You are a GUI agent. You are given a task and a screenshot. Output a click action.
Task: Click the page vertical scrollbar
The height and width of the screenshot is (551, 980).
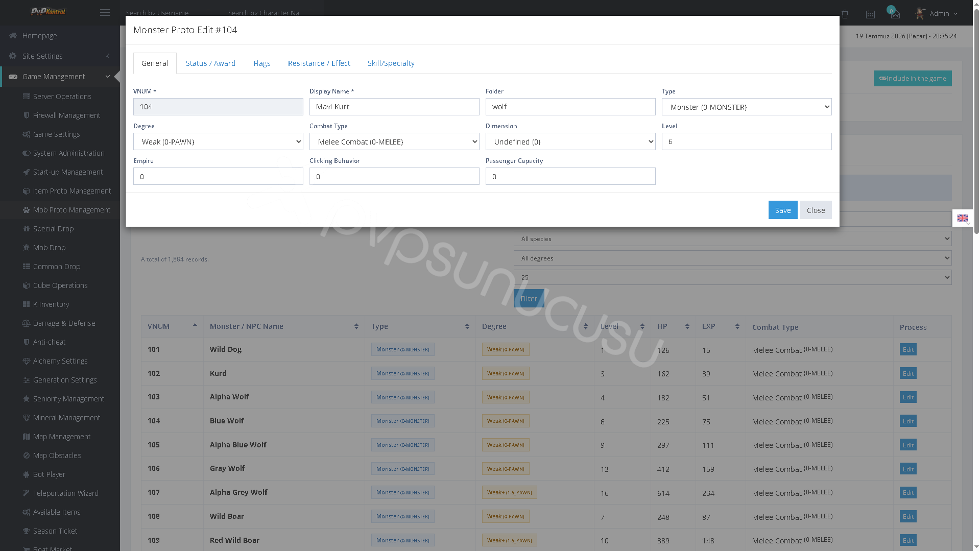click(x=976, y=117)
